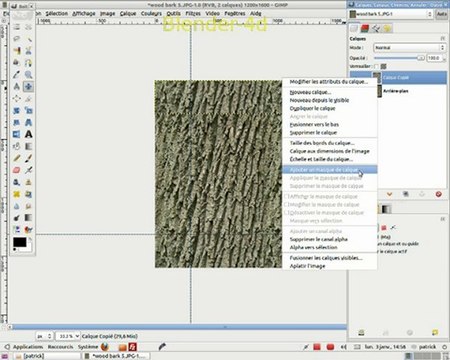Select the Paintbrush tool
Image resolution: width=450 pixels, height=360 pixels.
[x=28, y=158]
